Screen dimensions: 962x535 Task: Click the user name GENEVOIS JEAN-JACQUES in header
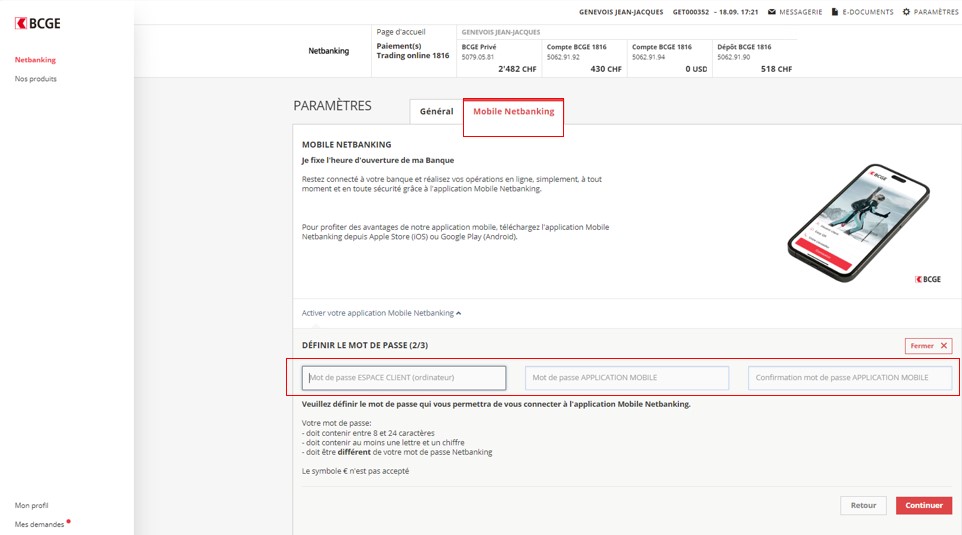click(621, 12)
